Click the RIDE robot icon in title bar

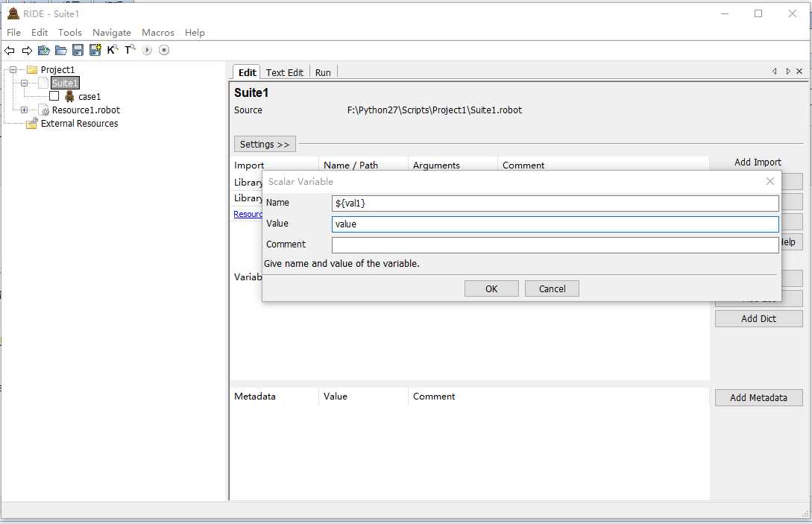click(x=13, y=14)
